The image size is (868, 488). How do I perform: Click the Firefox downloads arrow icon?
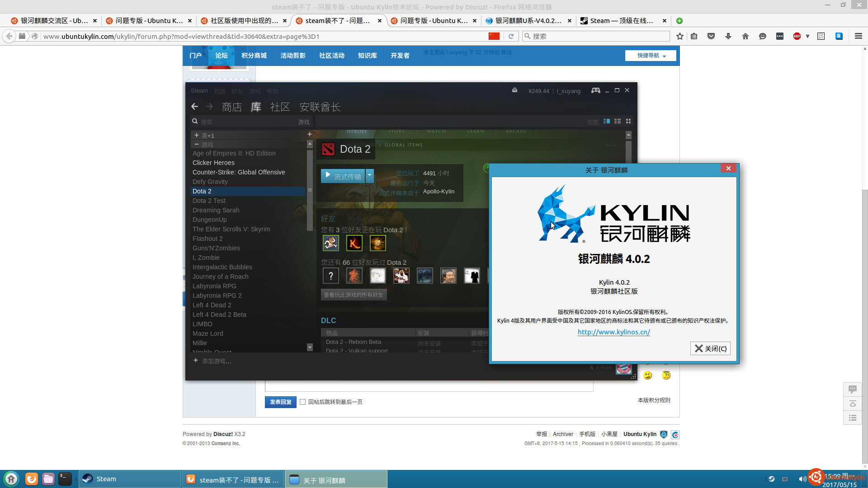point(728,36)
